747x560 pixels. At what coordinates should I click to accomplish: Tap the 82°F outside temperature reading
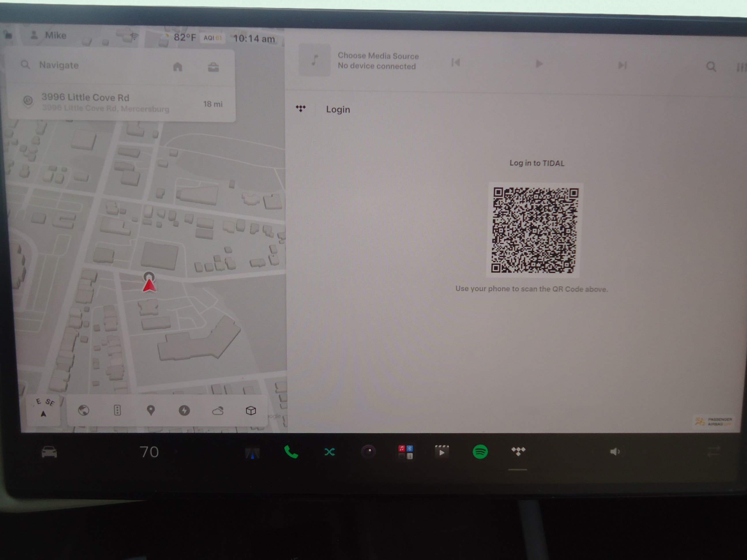click(x=184, y=37)
